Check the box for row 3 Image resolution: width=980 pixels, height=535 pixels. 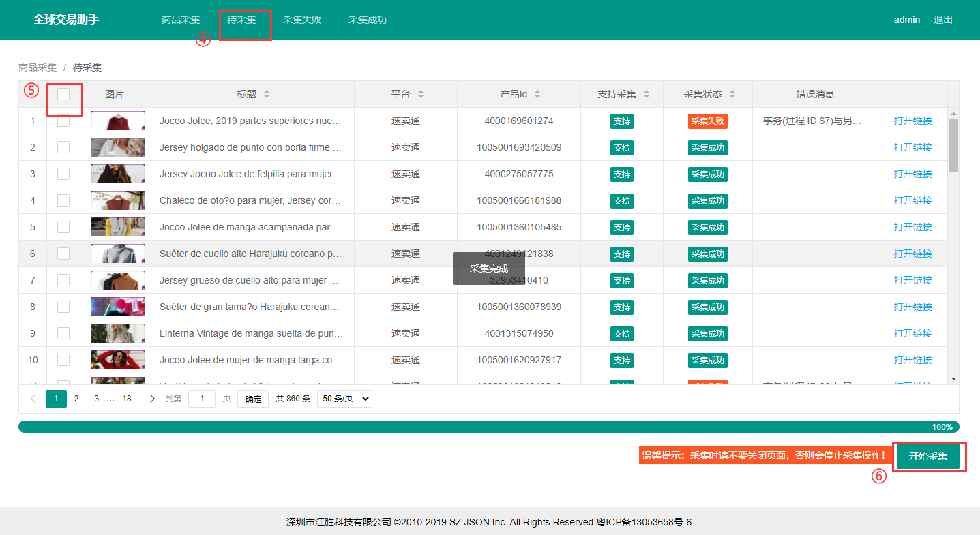coord(63,174)
